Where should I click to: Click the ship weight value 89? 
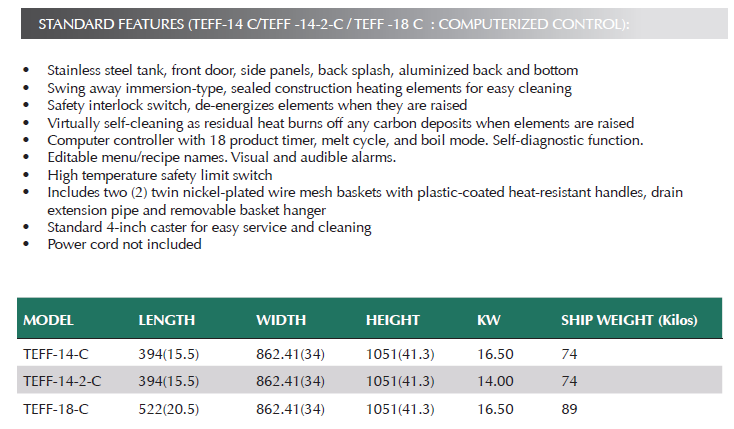point(569,409)
